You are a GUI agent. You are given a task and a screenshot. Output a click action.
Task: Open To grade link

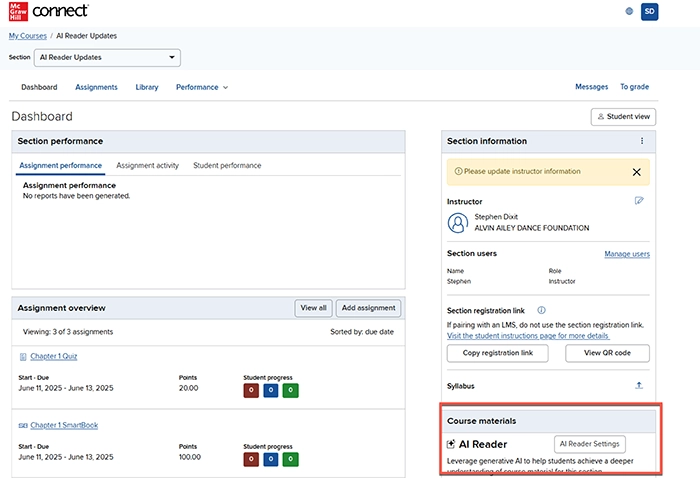coord(634,87)
